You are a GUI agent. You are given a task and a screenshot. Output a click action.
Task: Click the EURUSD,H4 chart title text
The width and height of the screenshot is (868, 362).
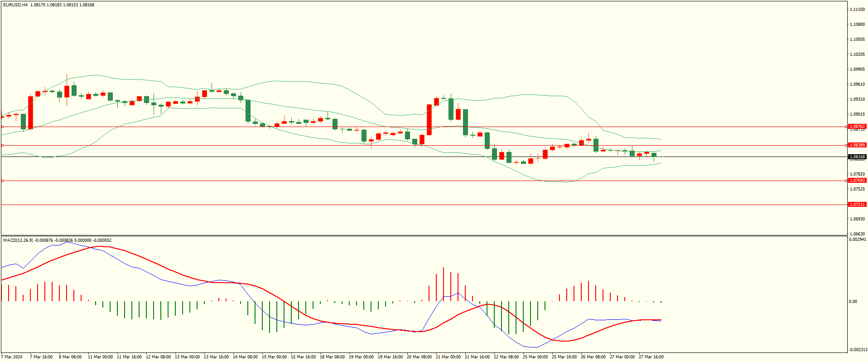point(15,5)
